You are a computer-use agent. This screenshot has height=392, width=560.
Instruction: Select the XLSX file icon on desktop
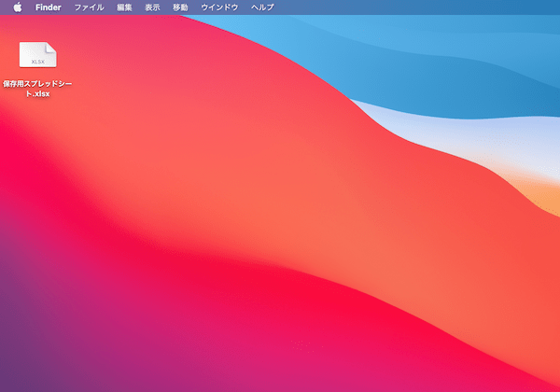(38, 55)
